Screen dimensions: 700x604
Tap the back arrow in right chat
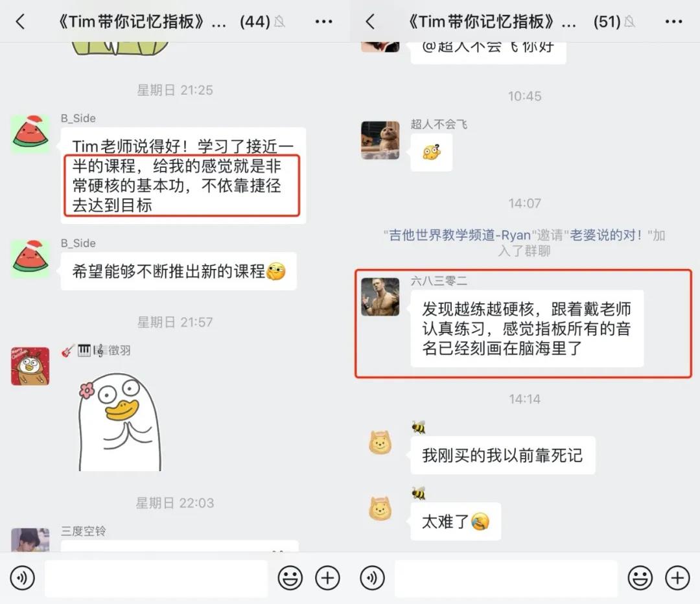(x=370, y=21)
